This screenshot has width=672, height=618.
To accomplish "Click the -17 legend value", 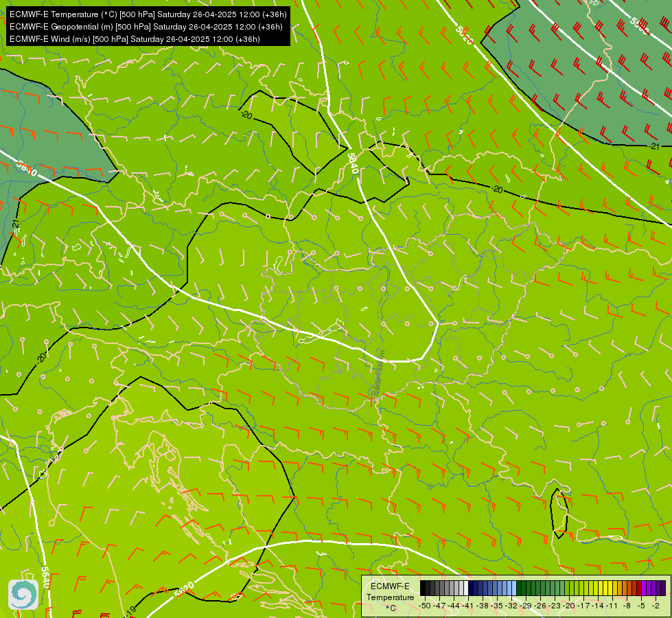I will click(x=583, y=606).
